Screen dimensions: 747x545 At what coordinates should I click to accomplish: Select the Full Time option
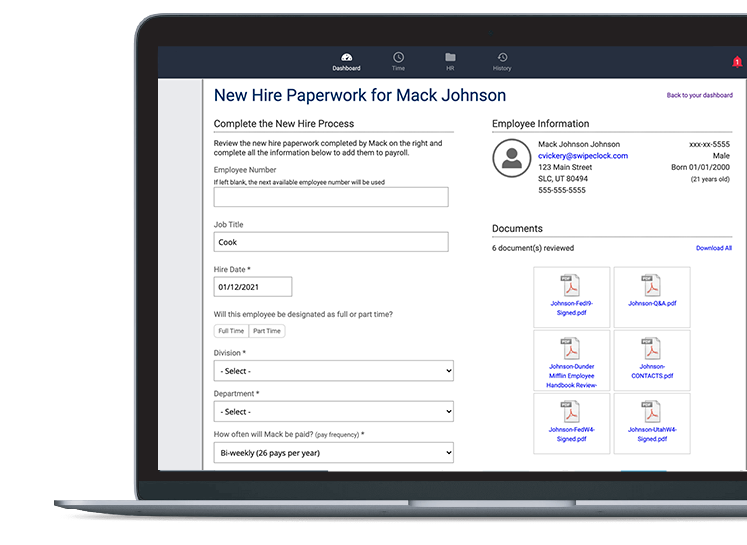tap(231, 331)
